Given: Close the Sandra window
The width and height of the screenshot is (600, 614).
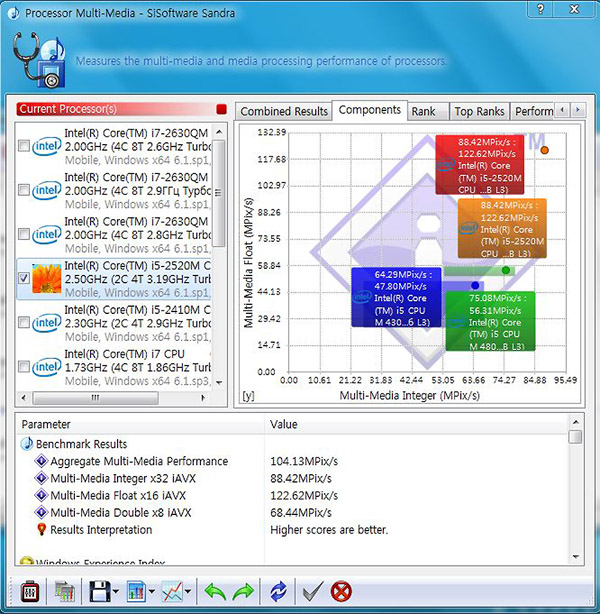Looking at the screenshot, I should [x=574, y=9].
